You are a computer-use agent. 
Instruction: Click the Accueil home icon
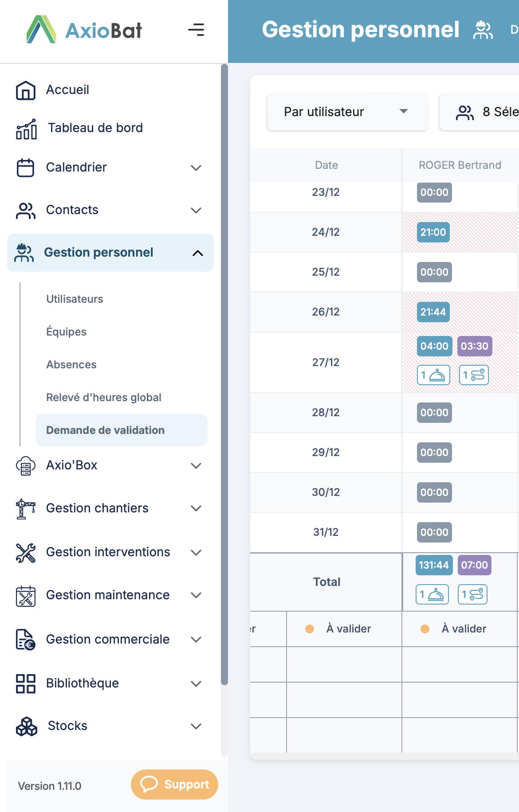[26, 90]
